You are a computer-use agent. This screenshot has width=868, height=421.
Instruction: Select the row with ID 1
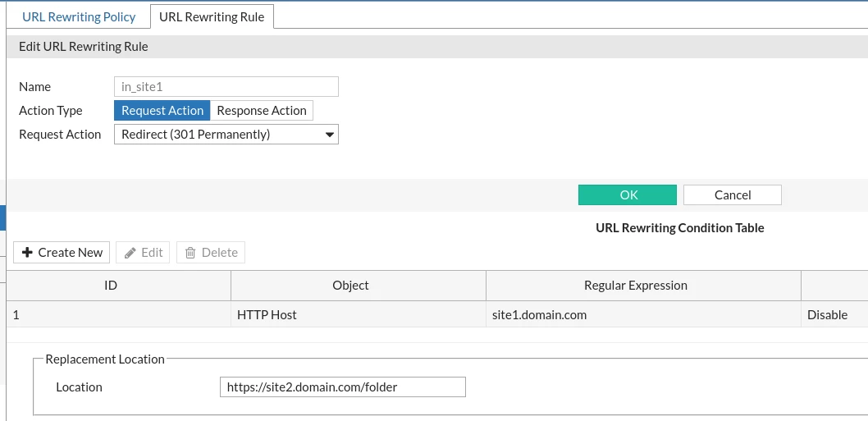[x=437, y=314]
